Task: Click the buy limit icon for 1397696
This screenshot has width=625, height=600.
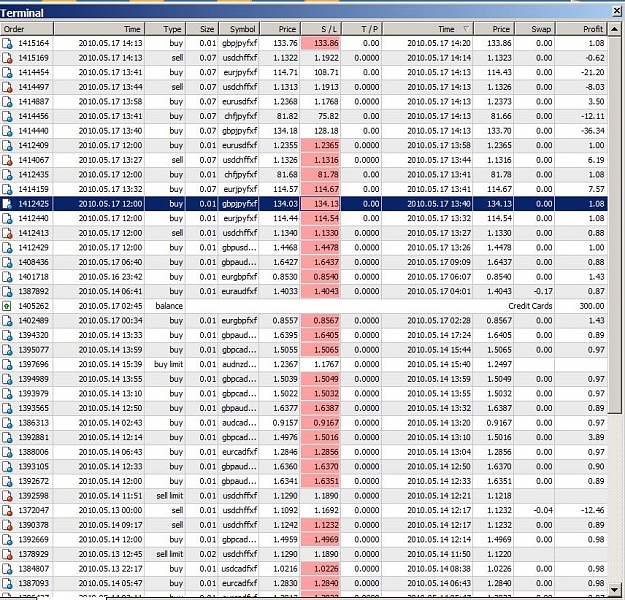Action: pos(7,364)
